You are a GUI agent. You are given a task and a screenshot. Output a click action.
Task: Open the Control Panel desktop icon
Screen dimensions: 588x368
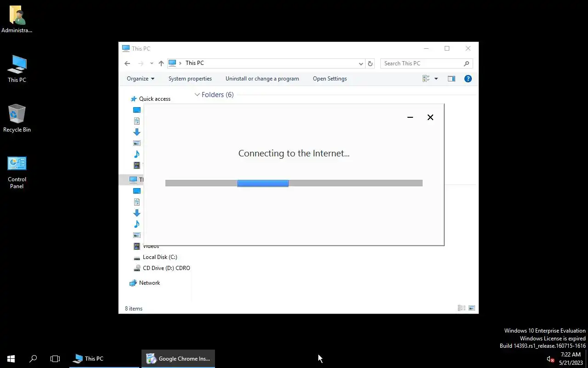(17, 172)
